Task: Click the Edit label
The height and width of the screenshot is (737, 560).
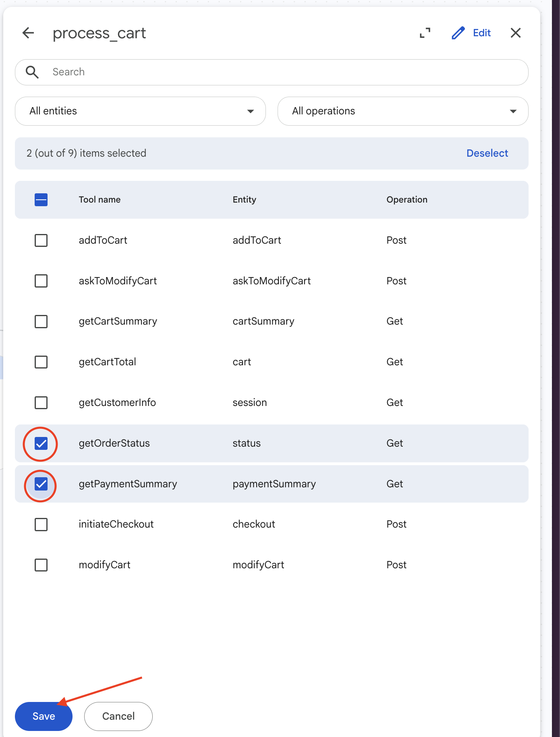Action: coord(482,33)
